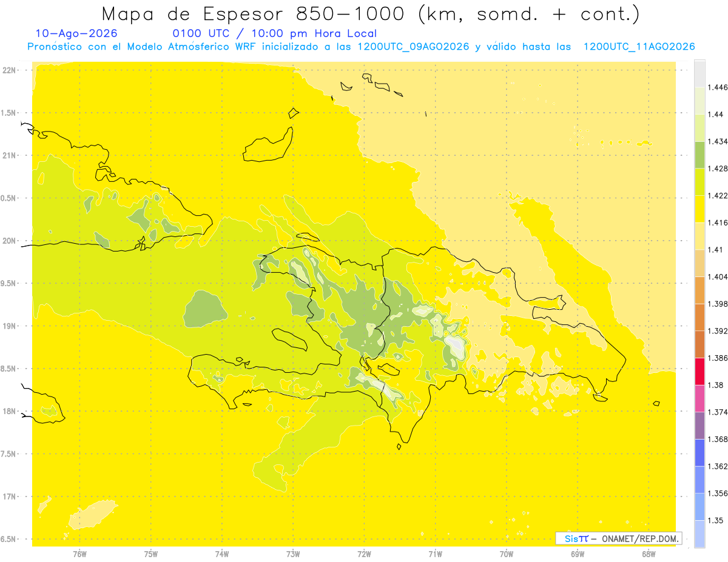This screenshot has height=562, width=728.
Task: Pick the purple legend swatch between 1.368 and 1.374
Action: (699, 426)
